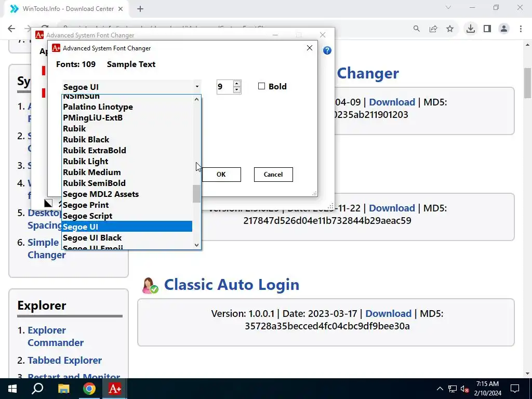This screenshot has height=399, width=532.
Task: Bookmark this page with the star icon
Action: [450, 29]
